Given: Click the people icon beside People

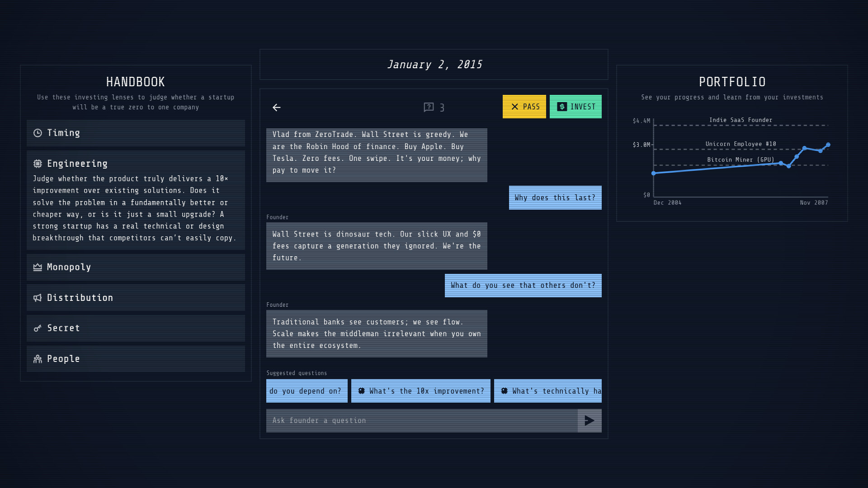Looking at the screenshot, I should [38, 359].
